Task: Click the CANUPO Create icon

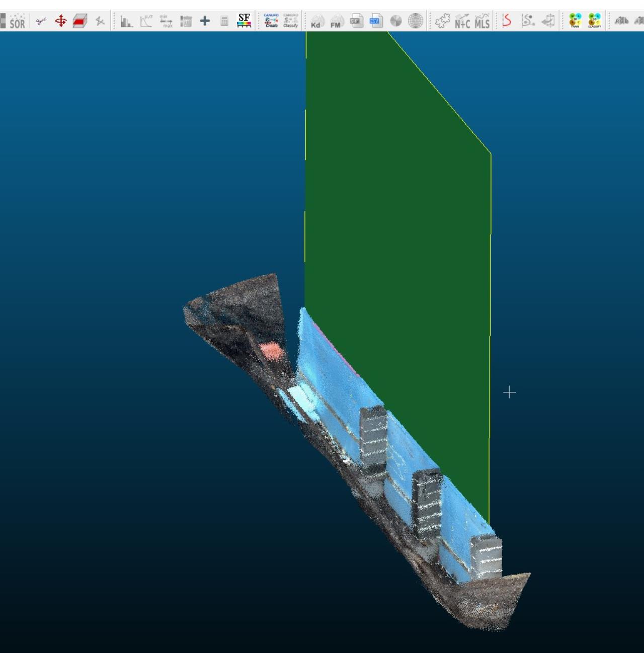Action: click(x=271, y=21)
